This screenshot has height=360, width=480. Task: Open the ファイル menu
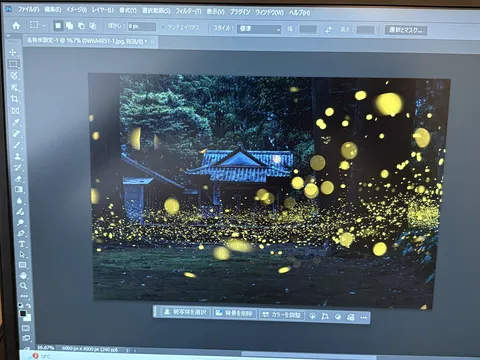pyautogui.click(x=29, y=9)
